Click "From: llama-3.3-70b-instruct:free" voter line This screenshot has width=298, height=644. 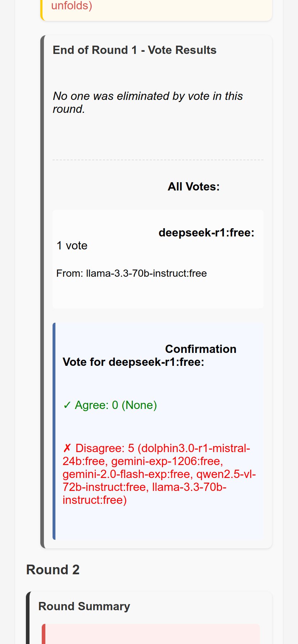[x=131, y=273]
